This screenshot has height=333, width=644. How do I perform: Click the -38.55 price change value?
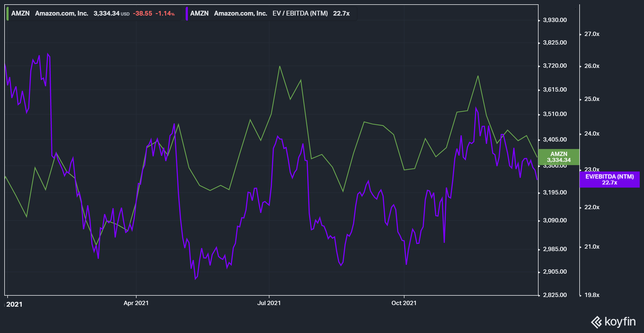[x=142, y=13]
